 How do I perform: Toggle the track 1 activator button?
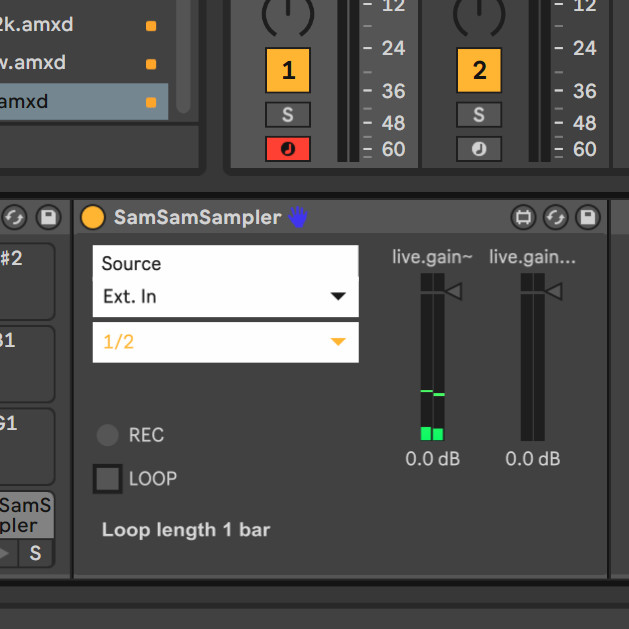click(x=288, y=71)
